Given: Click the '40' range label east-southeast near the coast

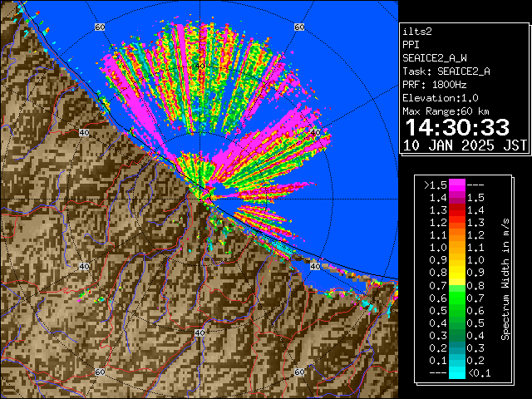Looking at the screenshot, I should pyautogui.click(x=316, y=267).
